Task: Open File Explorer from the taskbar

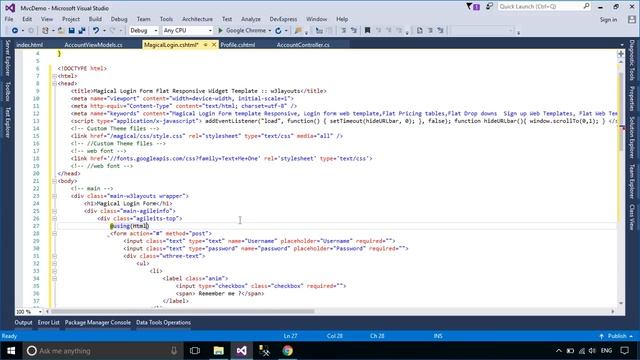Action: point(218,351)
